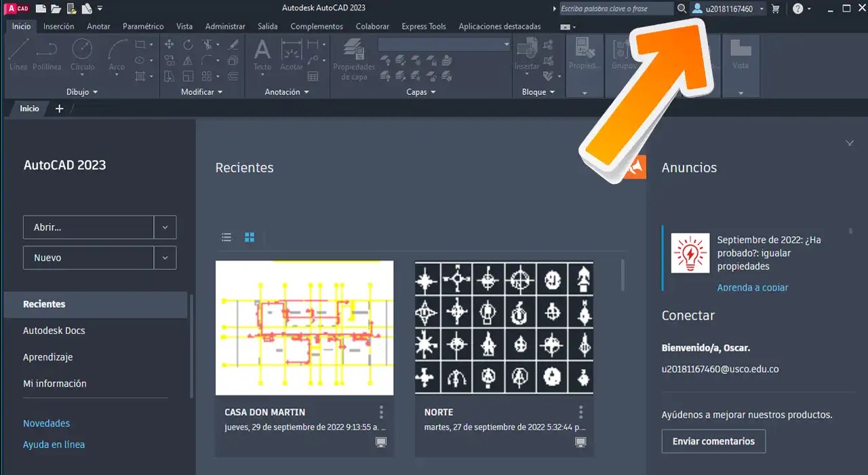Select the Círculo draw tool

pos(82,54)
